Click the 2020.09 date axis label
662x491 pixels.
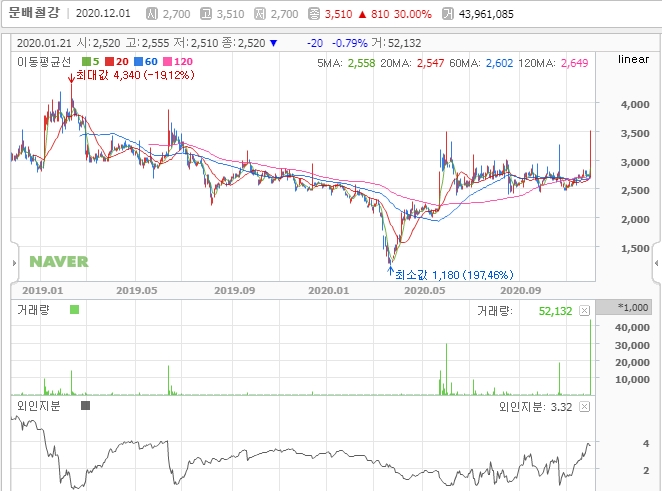pyautogui.click(x=521, y=290)
